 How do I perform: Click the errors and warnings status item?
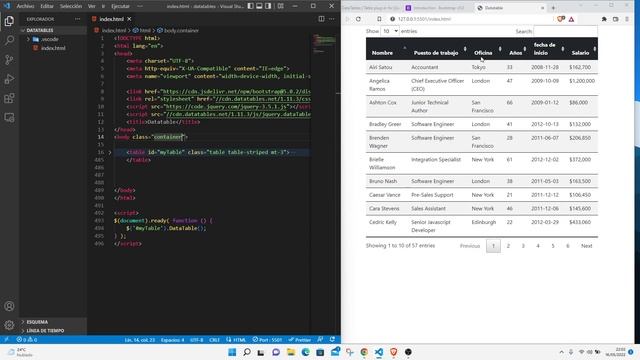[x=27, y=340]
